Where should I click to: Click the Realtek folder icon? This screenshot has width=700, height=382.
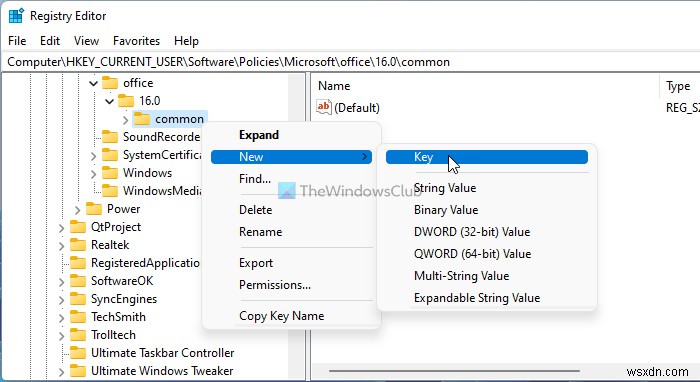coord(78,245)
